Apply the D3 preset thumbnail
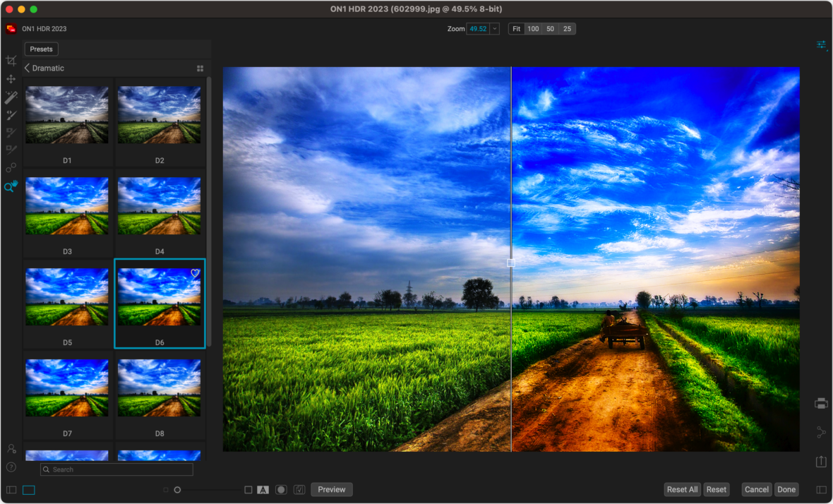Viewport: 833px width, 504px height. tap(67, 206)
